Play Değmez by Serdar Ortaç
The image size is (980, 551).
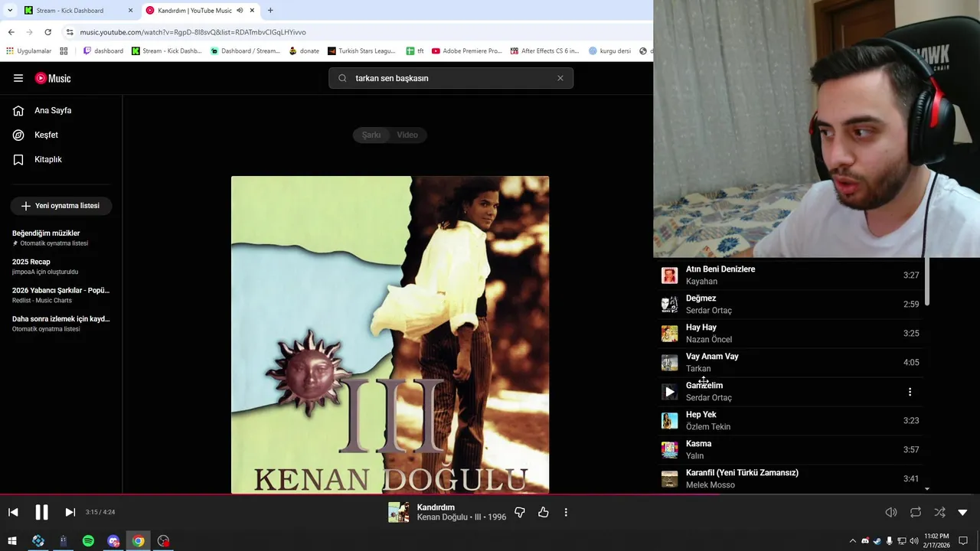click(x=791, y=305)
